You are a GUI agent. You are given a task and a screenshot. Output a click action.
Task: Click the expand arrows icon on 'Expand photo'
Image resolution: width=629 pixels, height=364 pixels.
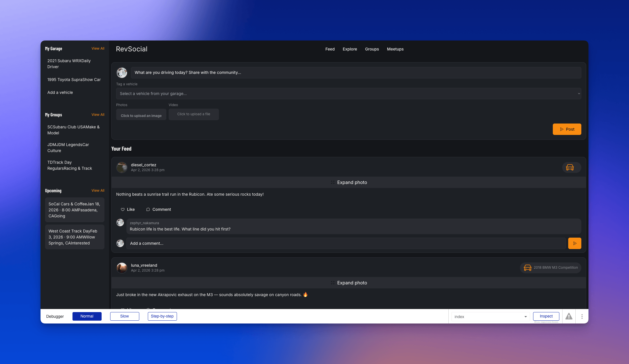click(333, 182)
